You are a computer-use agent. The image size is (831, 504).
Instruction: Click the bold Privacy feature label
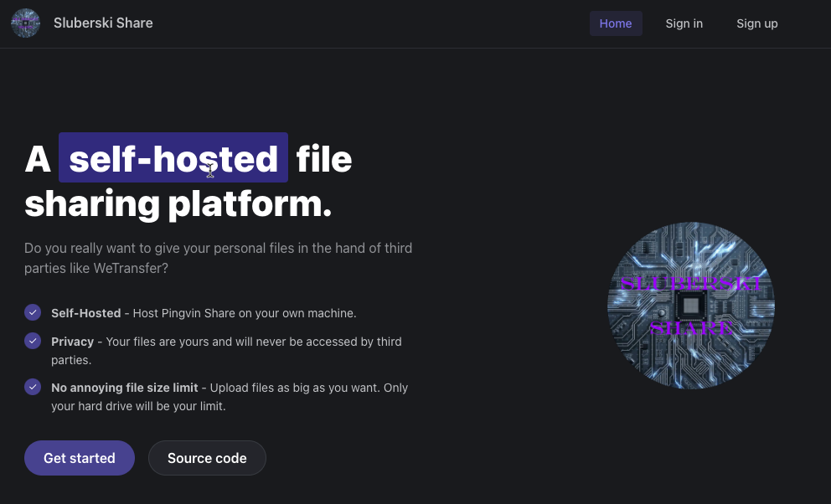[x=72, y=342]
